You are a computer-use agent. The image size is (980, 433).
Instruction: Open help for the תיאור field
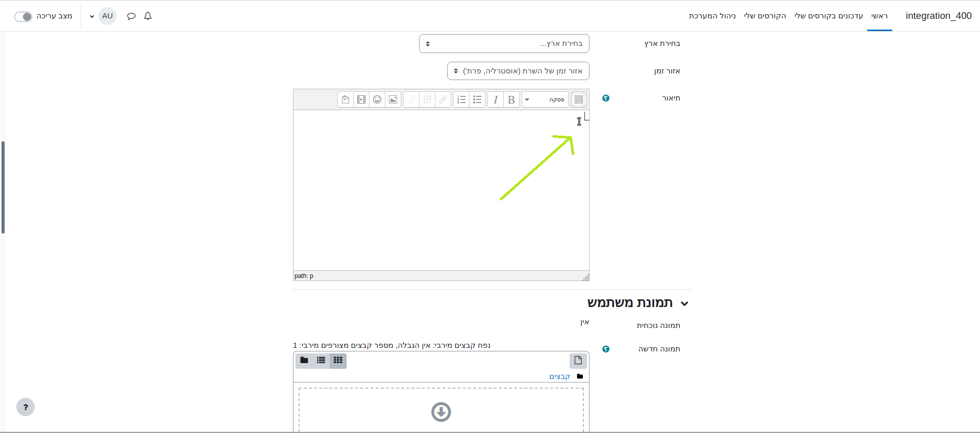pos(606,98)
